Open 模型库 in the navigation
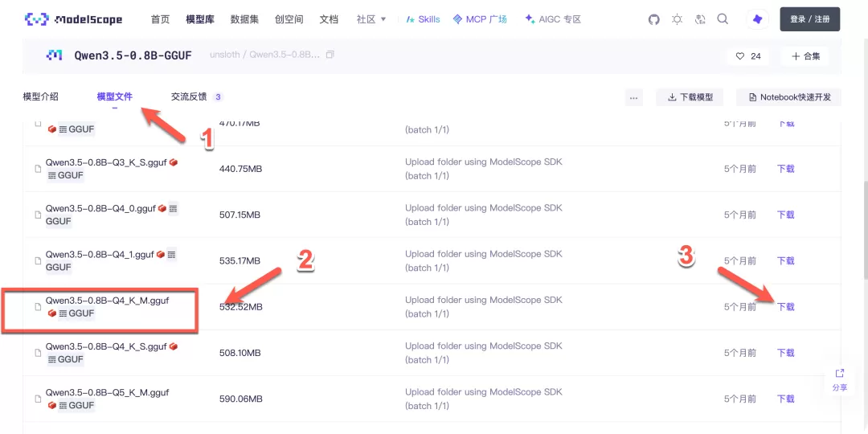The width and height of the screenshot is (868, 434). [x=200, y=19]
